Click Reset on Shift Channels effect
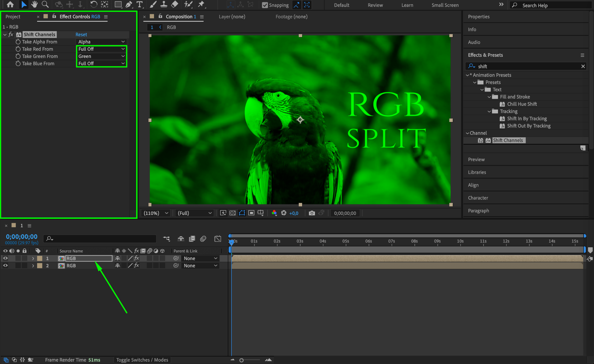The image size is (594, 364). [81, 34]
